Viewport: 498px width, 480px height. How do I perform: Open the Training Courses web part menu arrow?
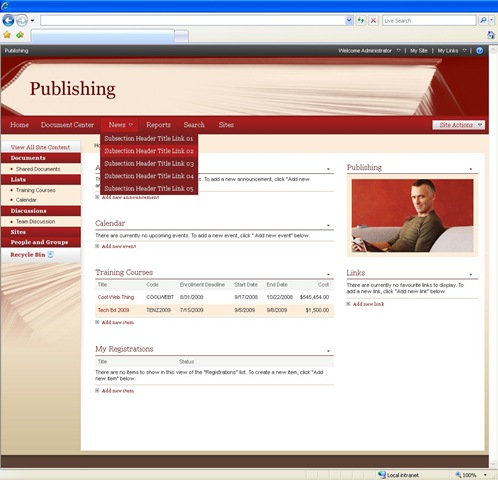(328, 274)
